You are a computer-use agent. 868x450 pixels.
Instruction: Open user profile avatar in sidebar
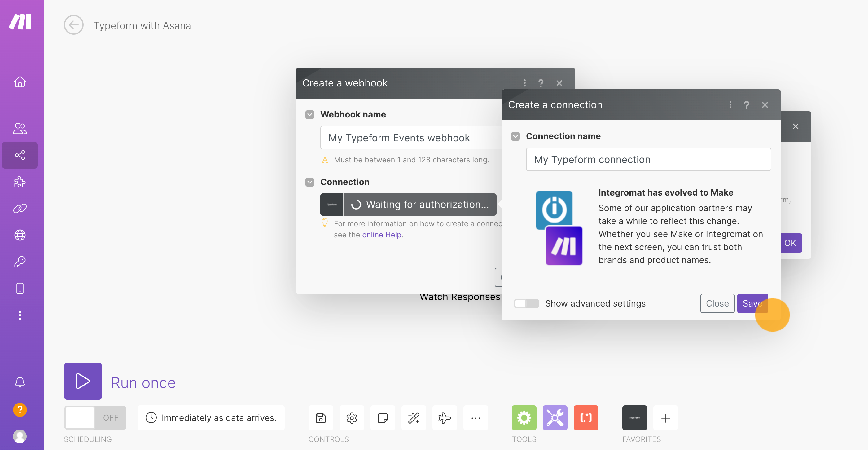click(x=20, y=436)
